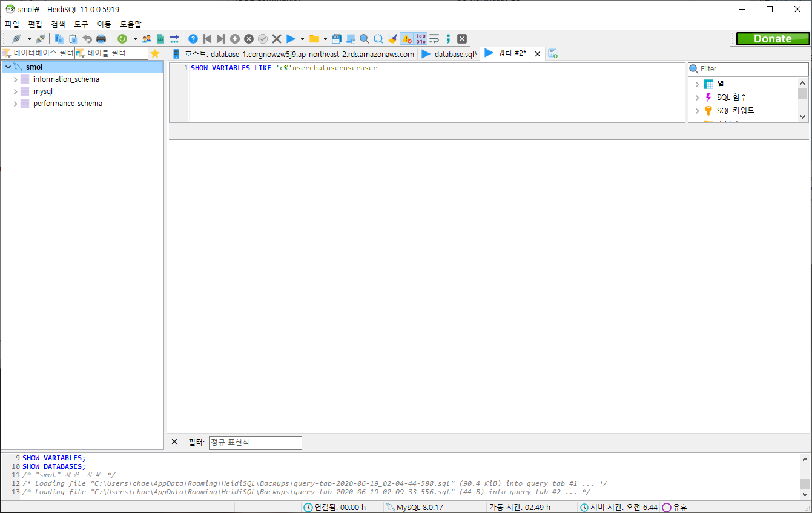Screen dimensions: 812x513
Task: Open the refresh dropdown arrow
Action: point(135,39)
